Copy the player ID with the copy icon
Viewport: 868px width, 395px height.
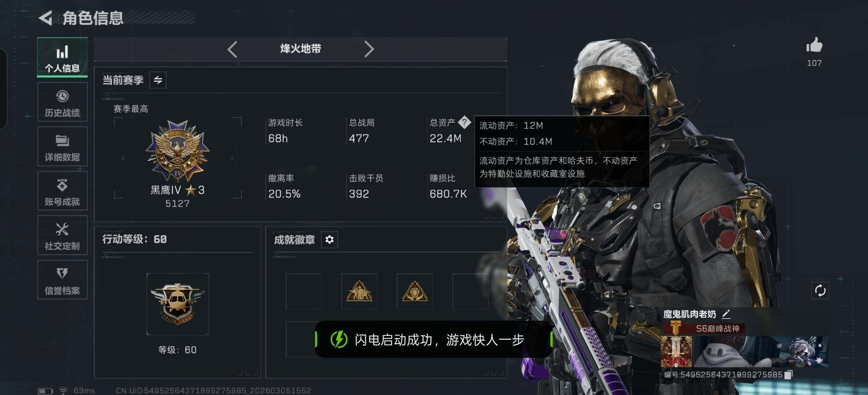click(x=788, y=374)
